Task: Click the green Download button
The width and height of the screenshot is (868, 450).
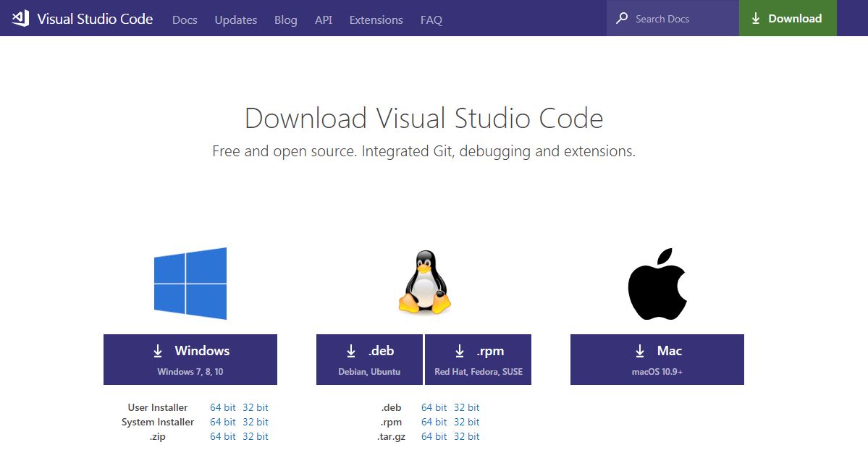Action: coord(788,18)
